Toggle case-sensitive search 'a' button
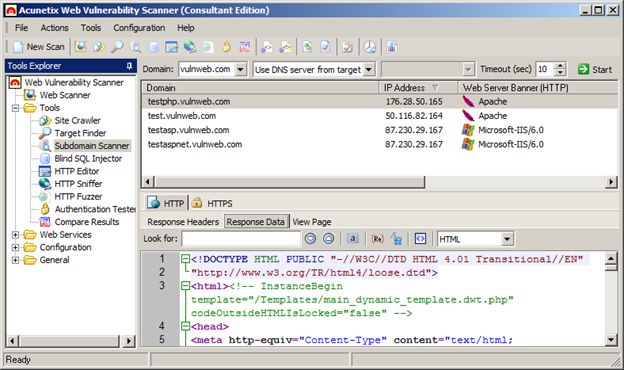This screenshot has height=370, width=624. [353, 239]
